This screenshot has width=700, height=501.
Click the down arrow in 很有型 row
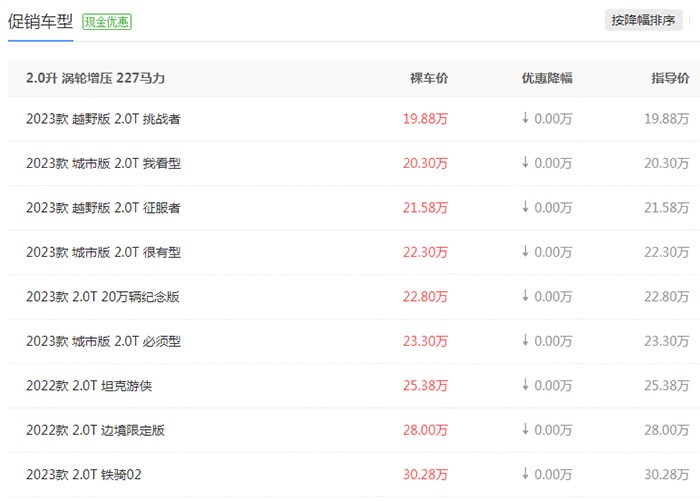[525, 251]
